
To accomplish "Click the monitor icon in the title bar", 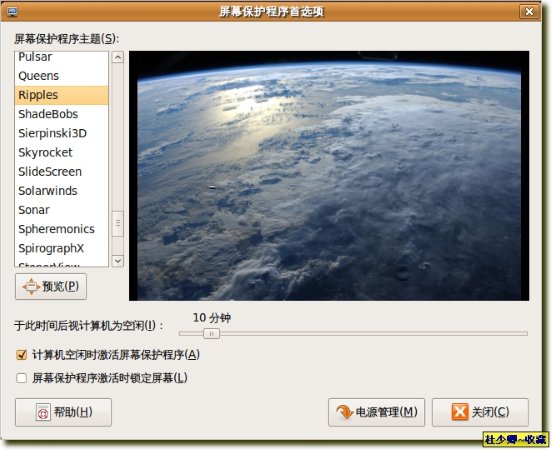I will (x=12, y=12).
